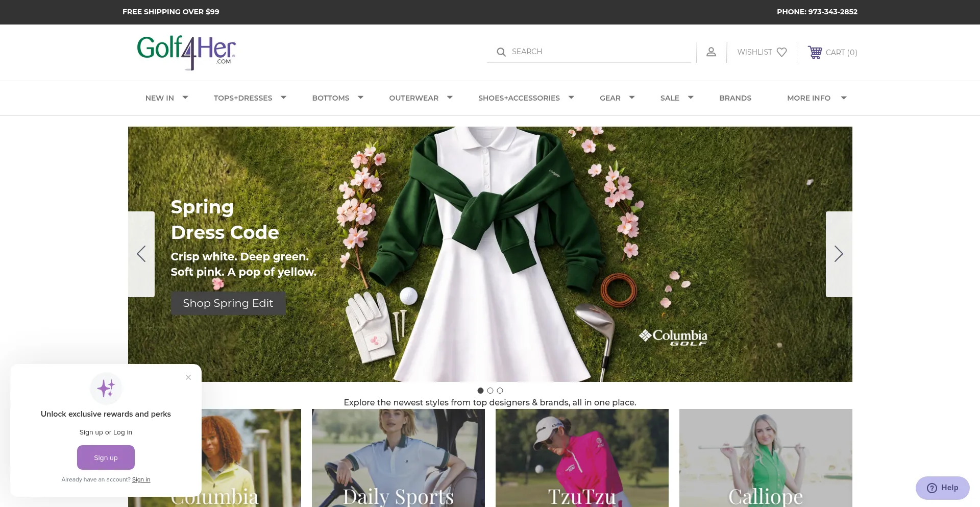Expand the TOPS+DRESSES dropdown arrow

point(284,98)
